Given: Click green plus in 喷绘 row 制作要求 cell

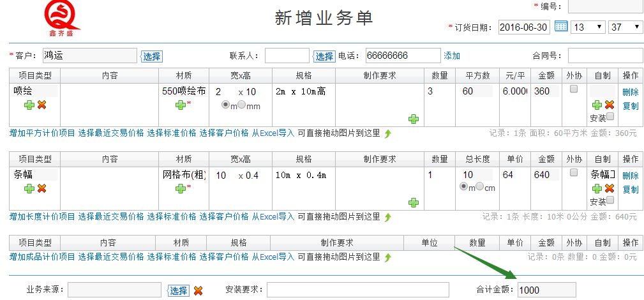Looking at the screenshot, I should coord(414,119).
